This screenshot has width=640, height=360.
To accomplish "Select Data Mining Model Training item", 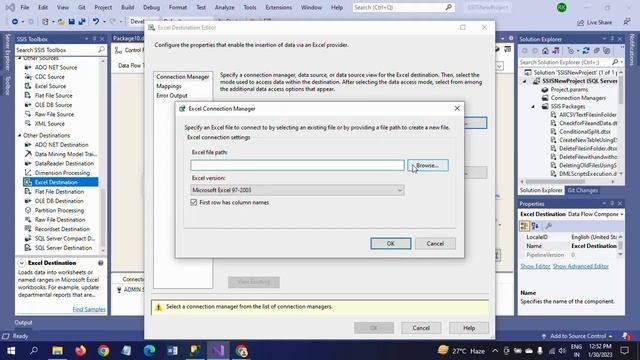I will click(x=65, y=154).
